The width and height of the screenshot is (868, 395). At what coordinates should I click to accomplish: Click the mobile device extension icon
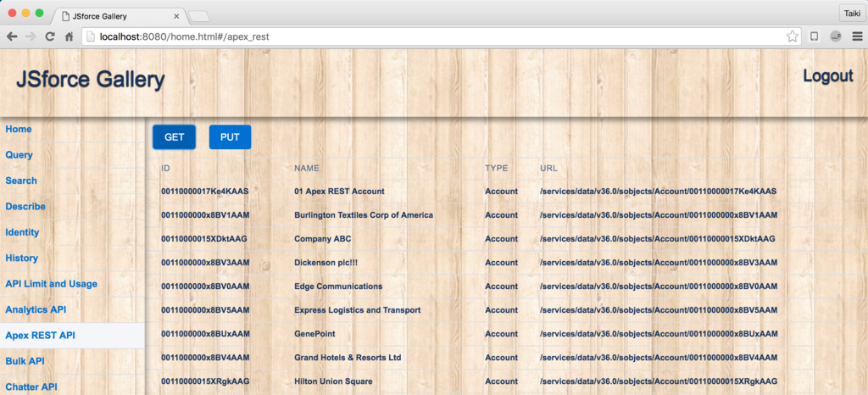[x=815, y=36]
